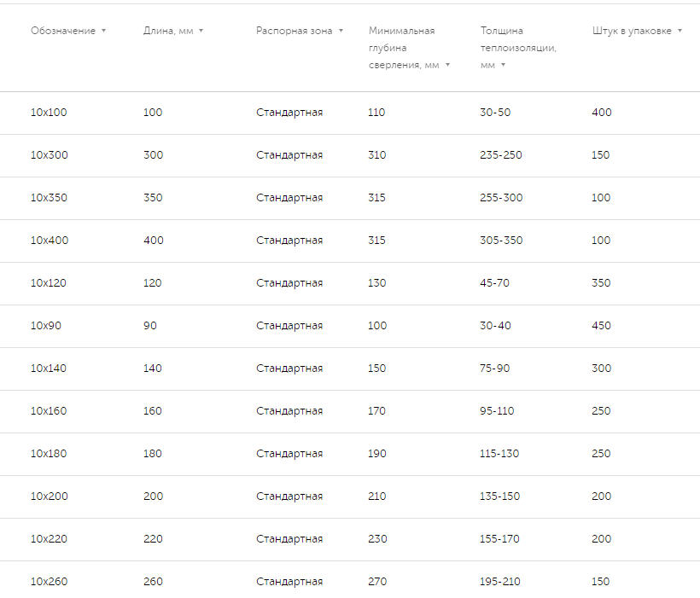This screenshot has width=700, height=598.
Task: Click the 10x400 designation cell
Action: tap(50, 241)
